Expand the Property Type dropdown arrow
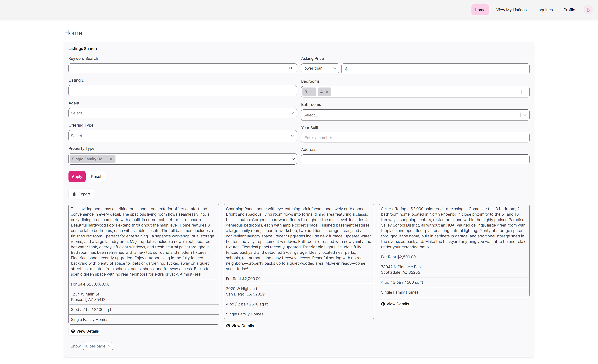 (293, 159)
